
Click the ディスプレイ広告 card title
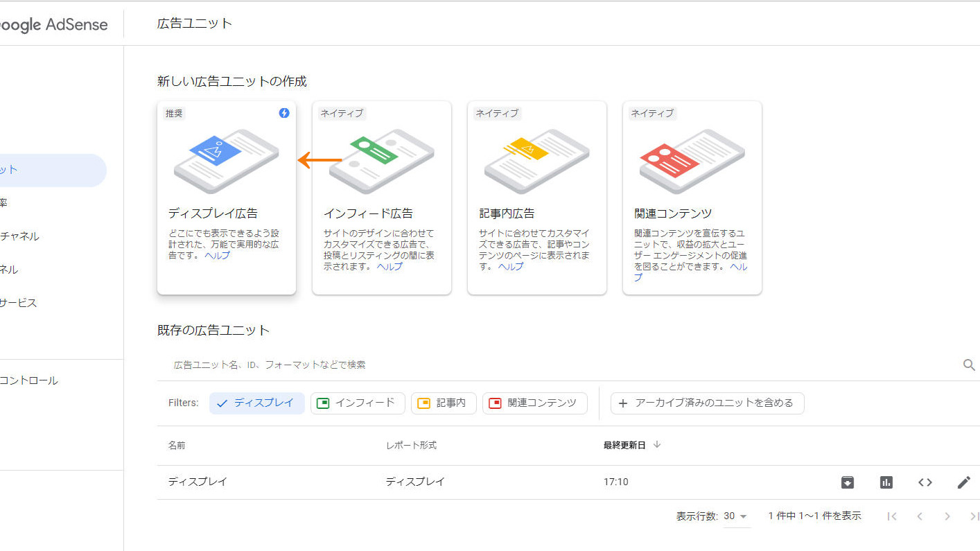[x=213, y=213]
